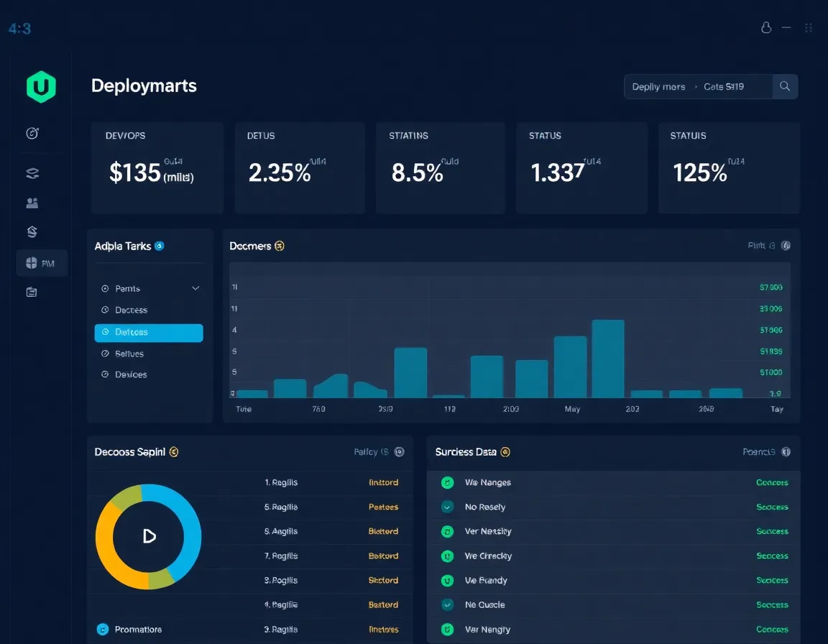Click the chart bar above the May label
The height and width of the screenshot is (644, 828).
pyautogui.click(x=570, y=367)
